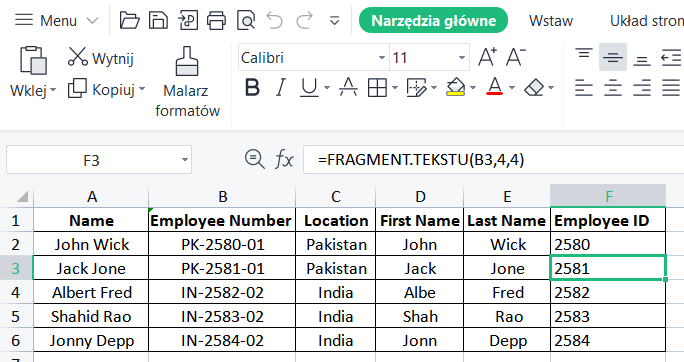Click the Wklej paste icon

coord(33,60)
